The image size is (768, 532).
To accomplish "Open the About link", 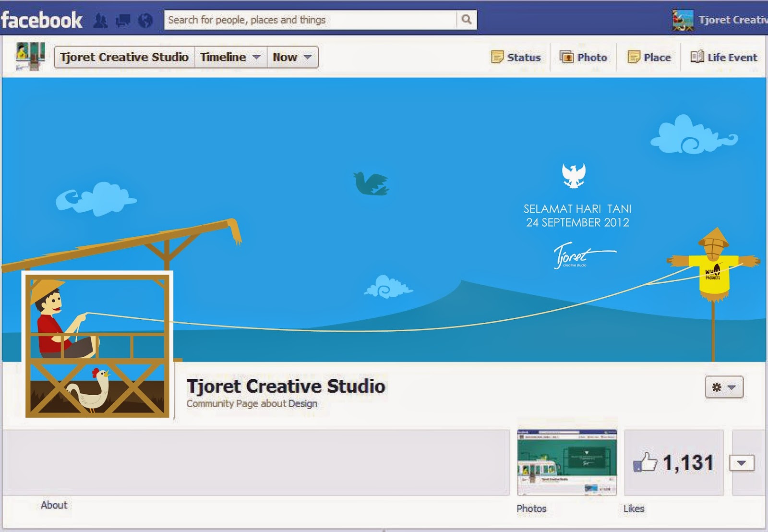I will pos(54,505).
